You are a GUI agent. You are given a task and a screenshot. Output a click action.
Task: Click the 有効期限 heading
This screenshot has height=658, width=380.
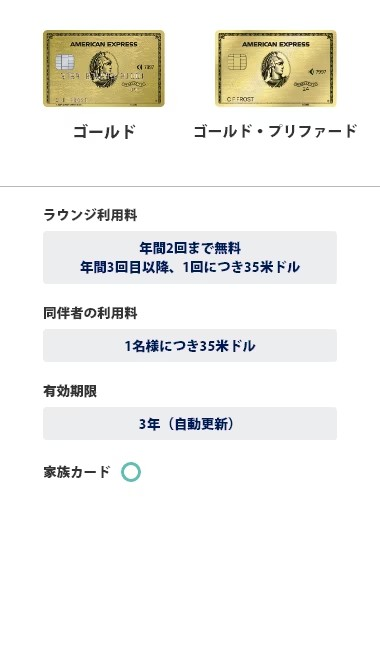coord(70,391)
